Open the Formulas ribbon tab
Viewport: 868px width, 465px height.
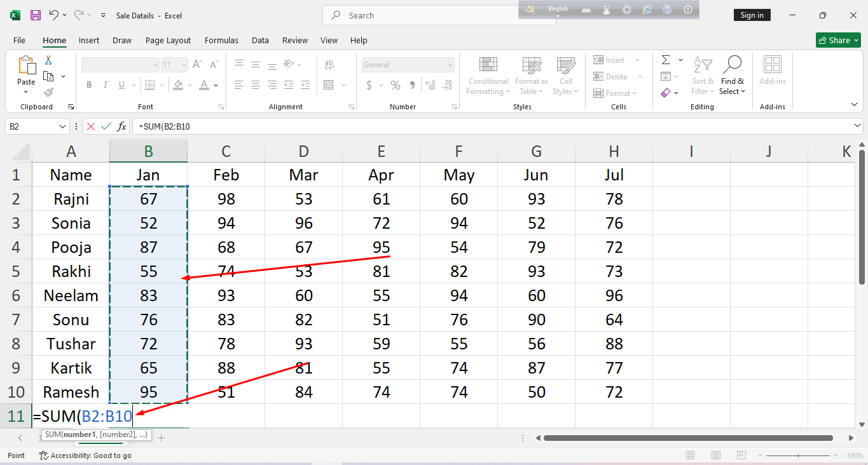pos(221,40)
